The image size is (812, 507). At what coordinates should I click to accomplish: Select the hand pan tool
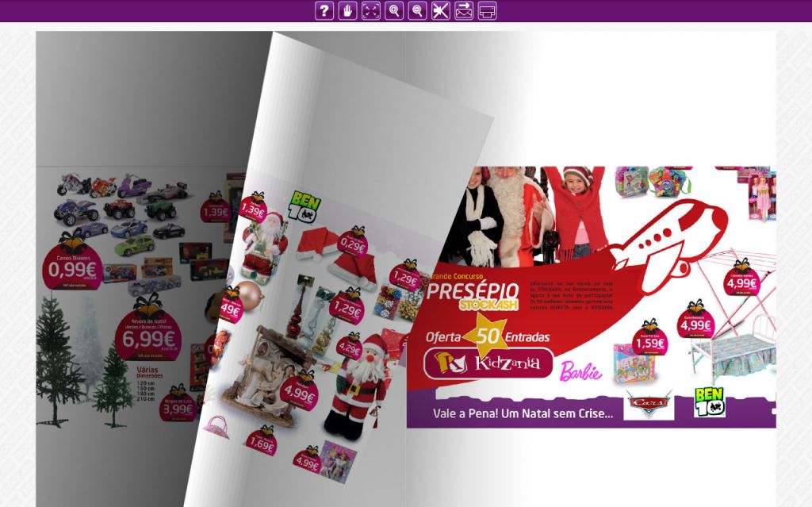coord(347,10)
